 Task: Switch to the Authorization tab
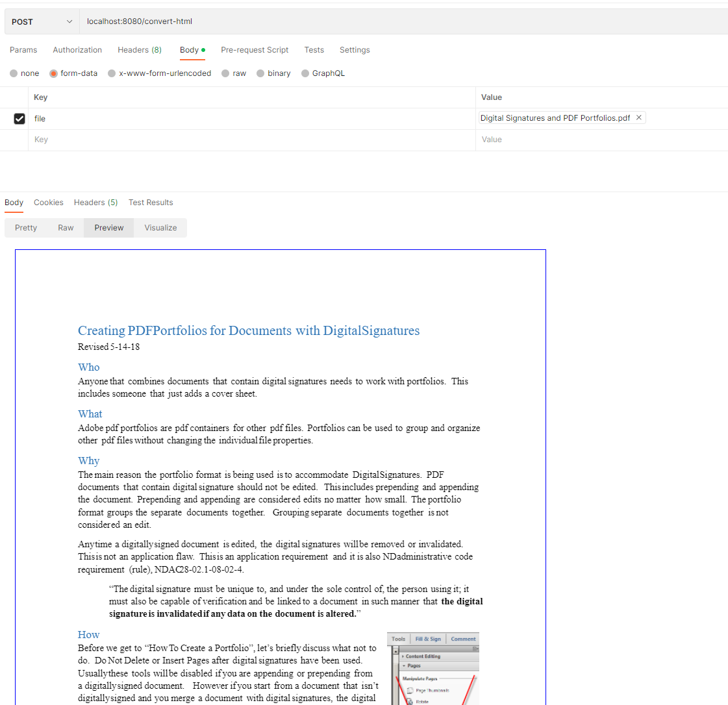[x=77, y=50]
